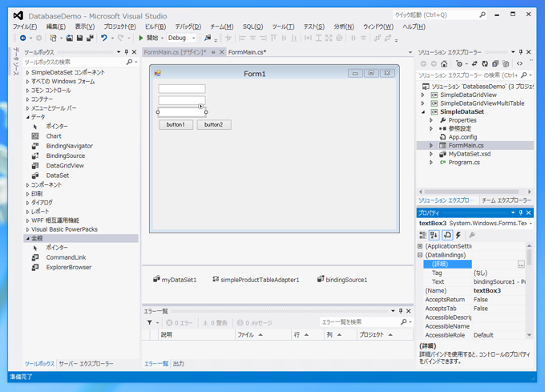Screen dimensions: 545x392
Task: Click button1 on the Form1 designer
Action: pos(176,124)
